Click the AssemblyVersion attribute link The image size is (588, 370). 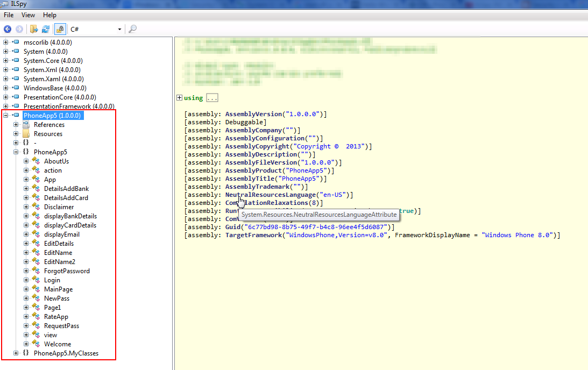(253, 114)
